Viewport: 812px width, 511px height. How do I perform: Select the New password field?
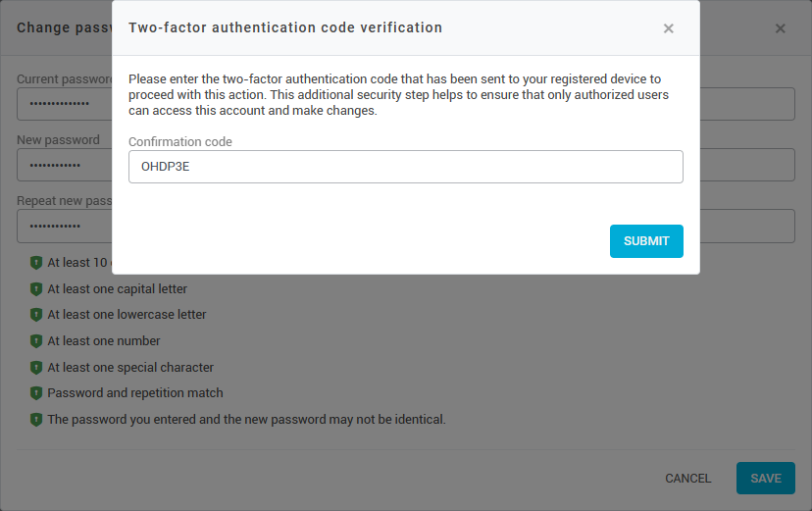pyautogui.click(x=64, y=165)
